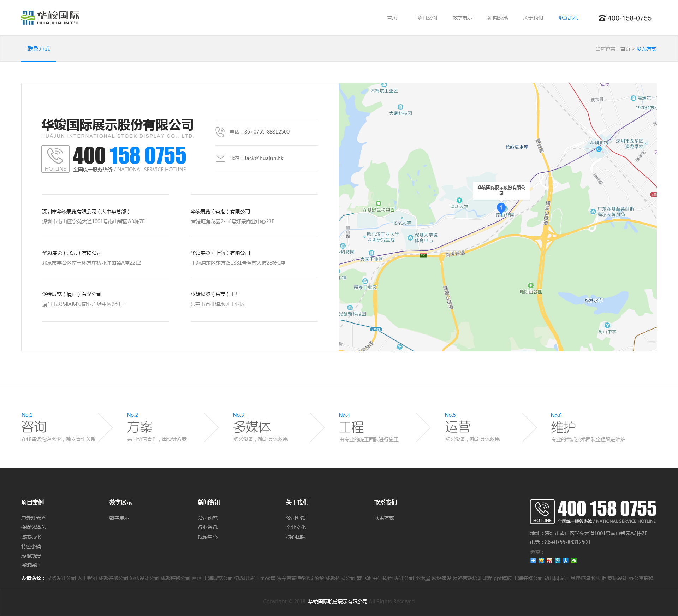Click 华竣国际股份展示有限公司 copyright link
This screenshot has width=678, height=616.
pos(338,602)
